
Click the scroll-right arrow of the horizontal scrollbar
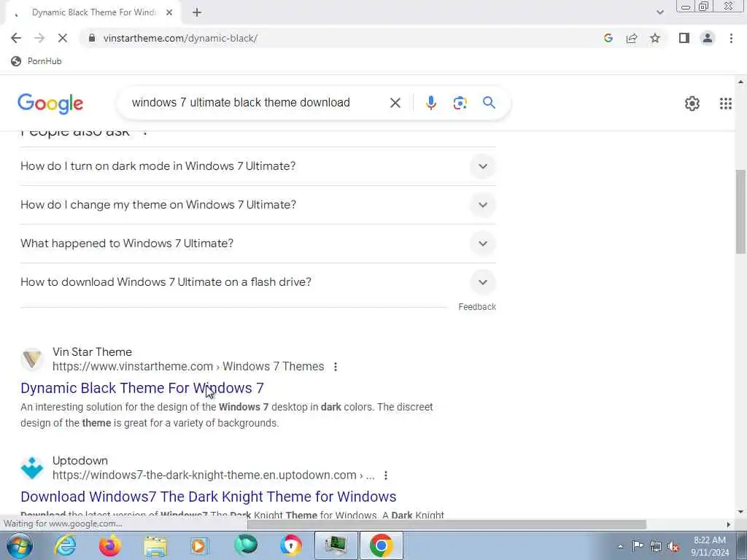(x=729, y=524)
